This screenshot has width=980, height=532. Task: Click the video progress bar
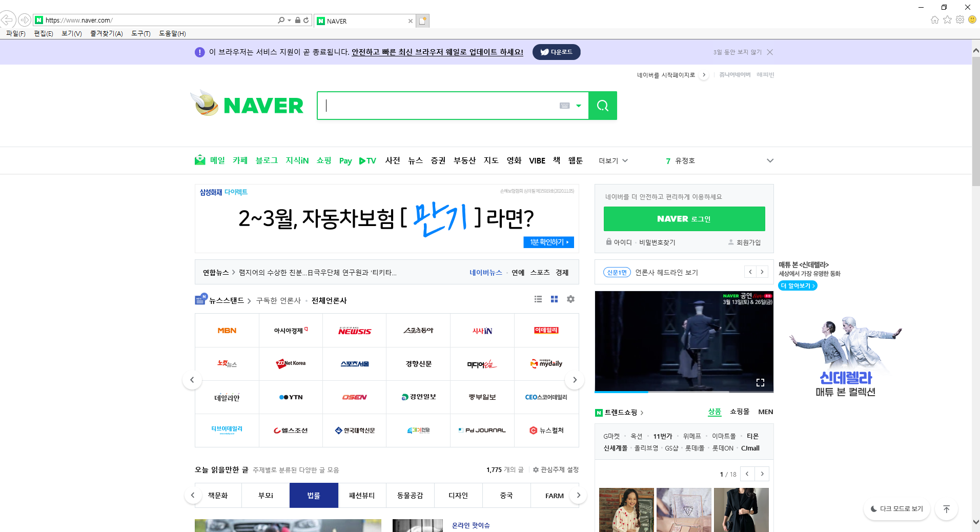pyautogui.click(x=684, y=392)
